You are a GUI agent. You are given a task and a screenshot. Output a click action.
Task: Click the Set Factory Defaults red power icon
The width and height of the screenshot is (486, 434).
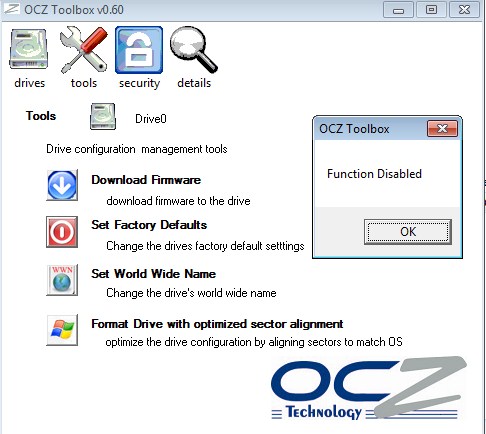62,232
